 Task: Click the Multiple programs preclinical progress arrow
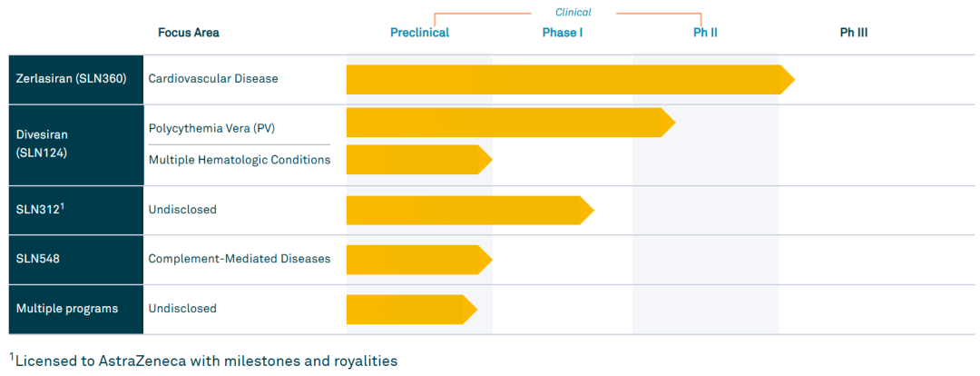pos(412,309)
